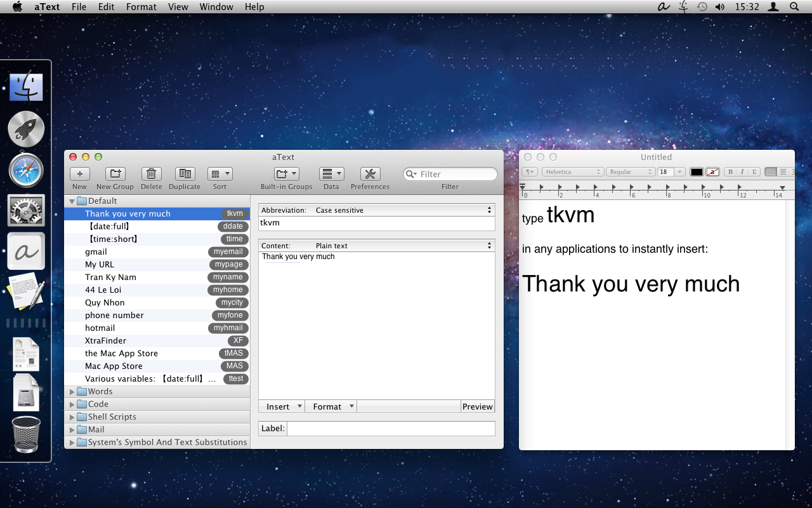Expand the Mail group
The width and height of the screenshot is (812, 508).
click(x=72, y=430)
